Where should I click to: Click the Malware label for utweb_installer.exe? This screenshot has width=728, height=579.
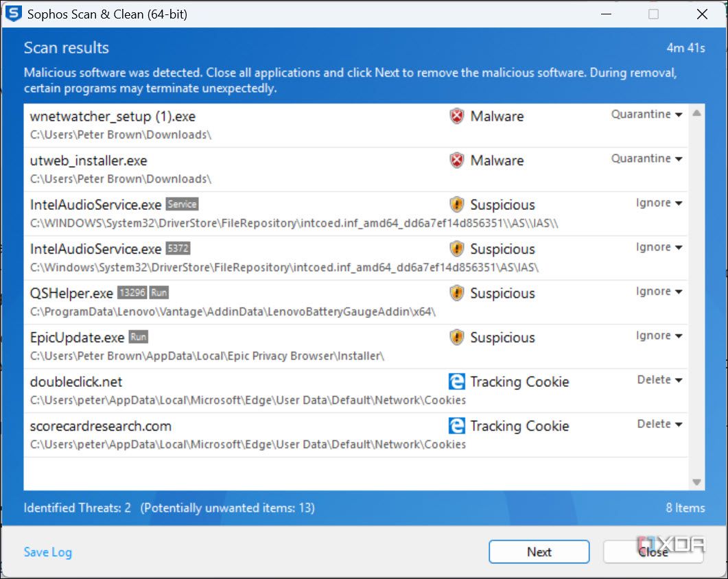click(x=497, y=161)
